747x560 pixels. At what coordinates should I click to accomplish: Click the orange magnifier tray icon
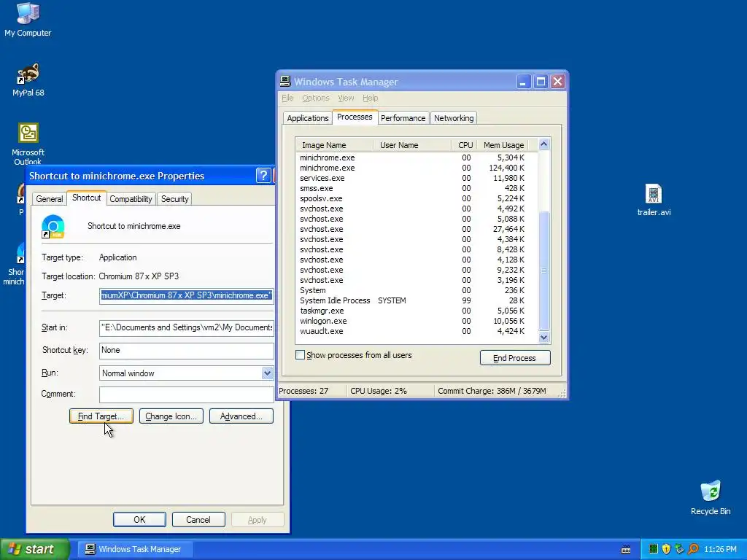pos(693,549)
